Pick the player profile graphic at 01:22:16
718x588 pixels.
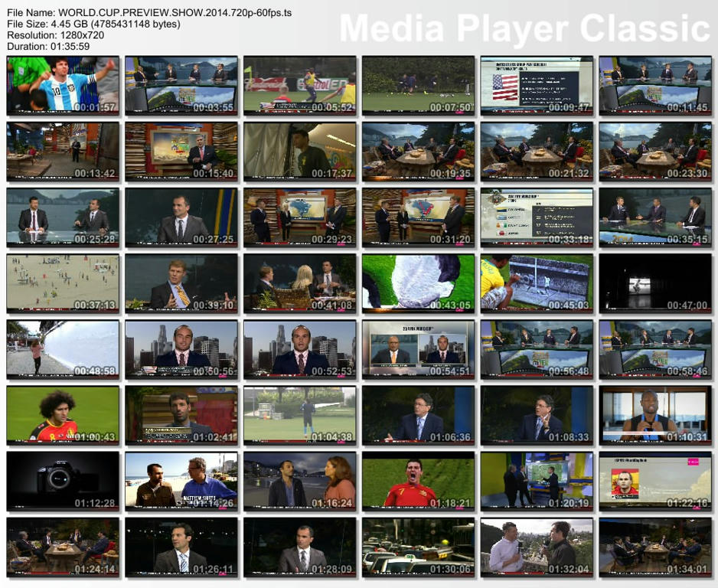coord(655,480)
